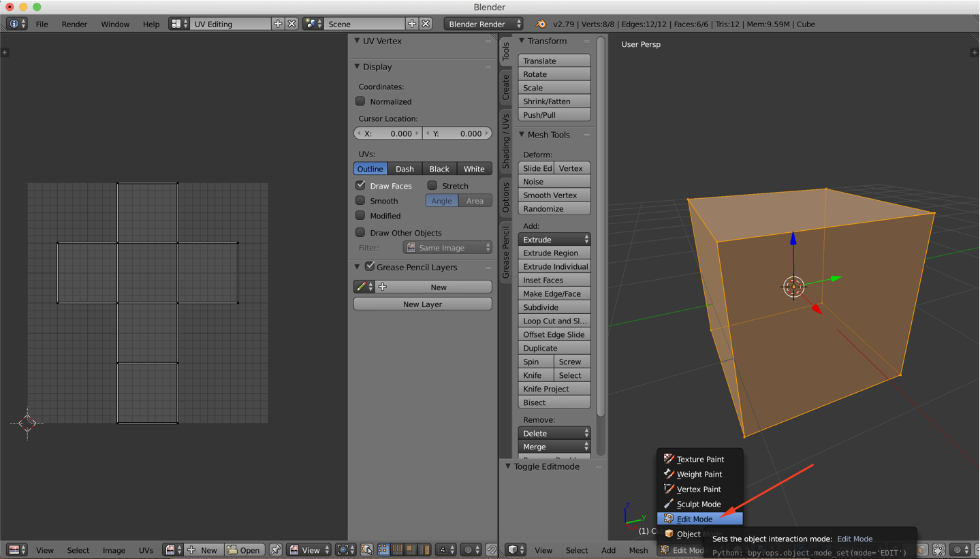The width and height of the screenshot is (980, 559).
Task: Click the Translate button
Action: point(554,61)
